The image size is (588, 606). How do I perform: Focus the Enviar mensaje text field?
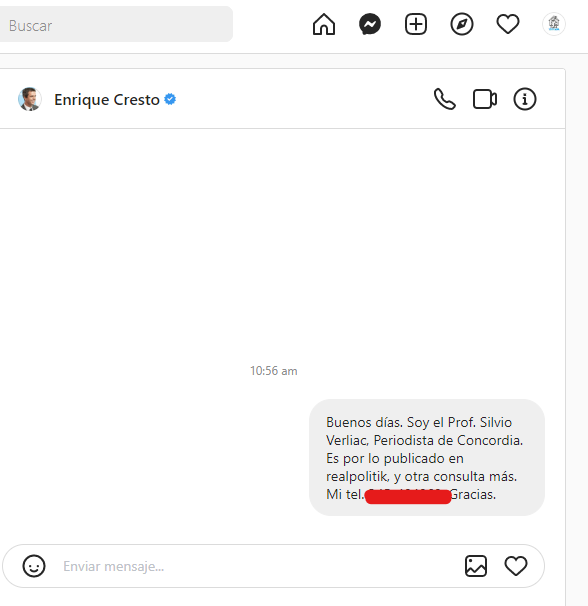pos(255,566)
